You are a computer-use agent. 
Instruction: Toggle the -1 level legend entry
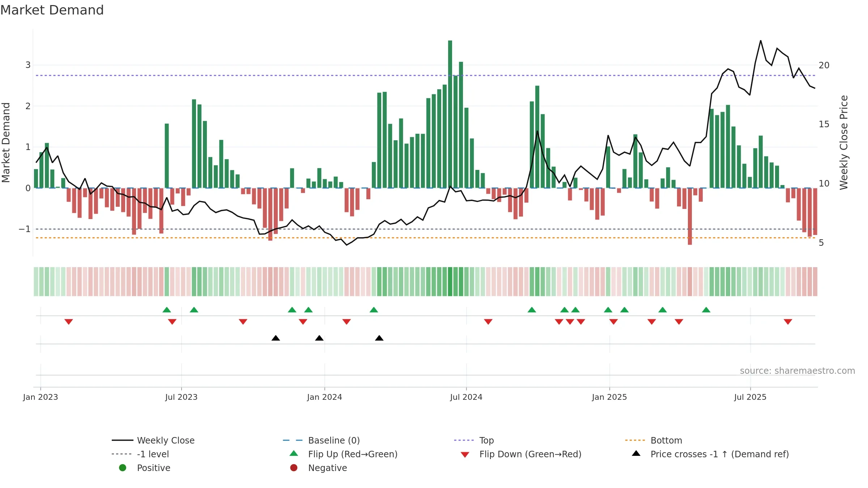(140, 454)
